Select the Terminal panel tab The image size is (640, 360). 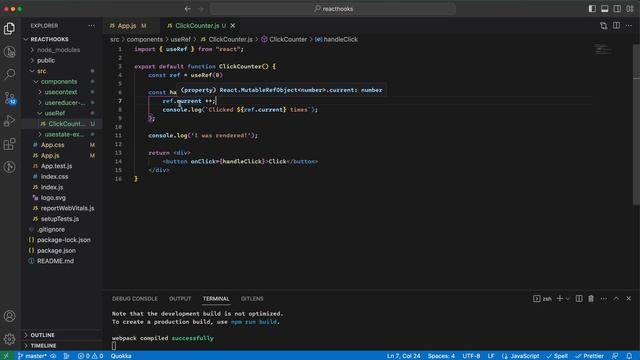(x=216, y=299)
